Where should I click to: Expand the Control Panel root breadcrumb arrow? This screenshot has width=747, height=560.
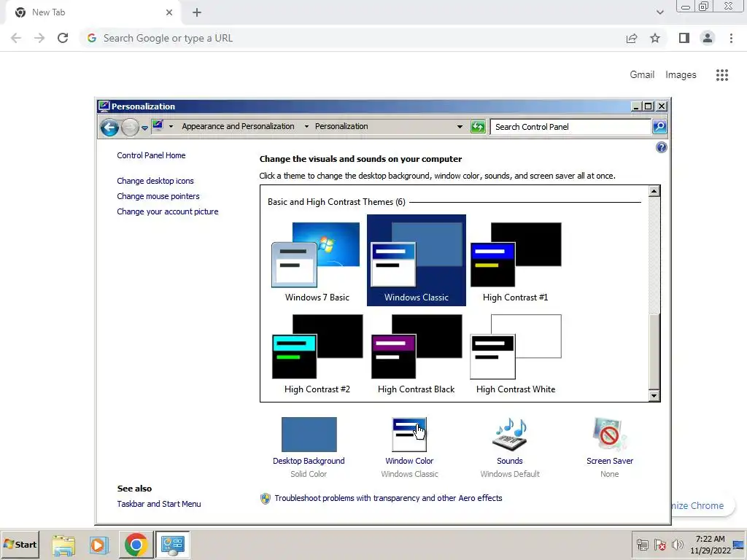(x=171, y=127)
